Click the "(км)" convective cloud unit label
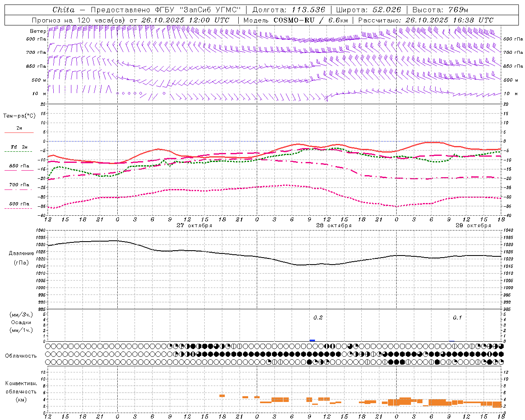 pos(21,399)
